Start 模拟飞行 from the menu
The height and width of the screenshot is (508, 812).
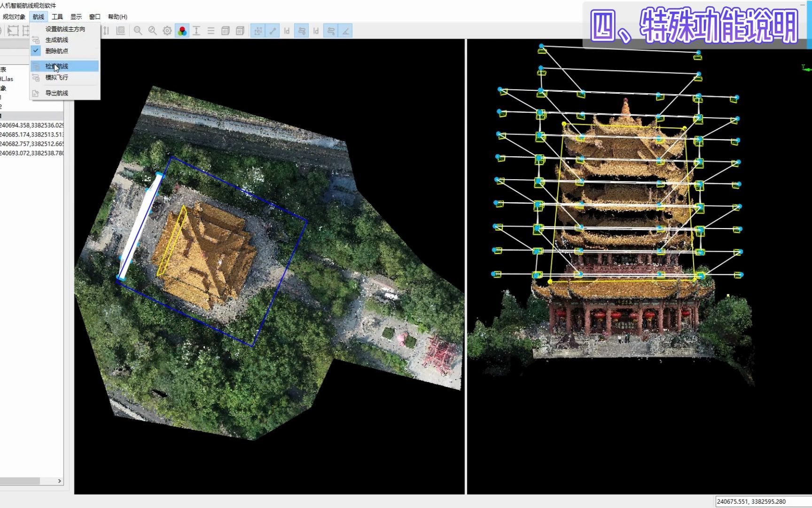(x=65, y=78)
